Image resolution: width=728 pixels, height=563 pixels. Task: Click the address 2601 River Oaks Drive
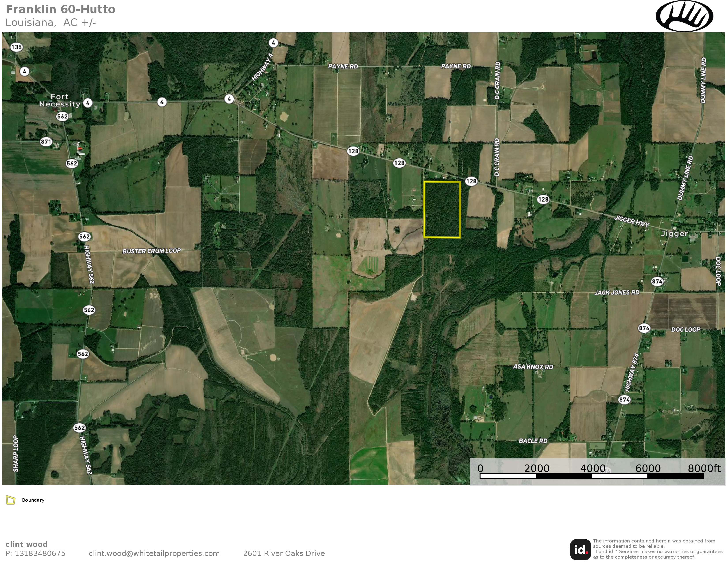pyautogui.click(x=284, y=553)
